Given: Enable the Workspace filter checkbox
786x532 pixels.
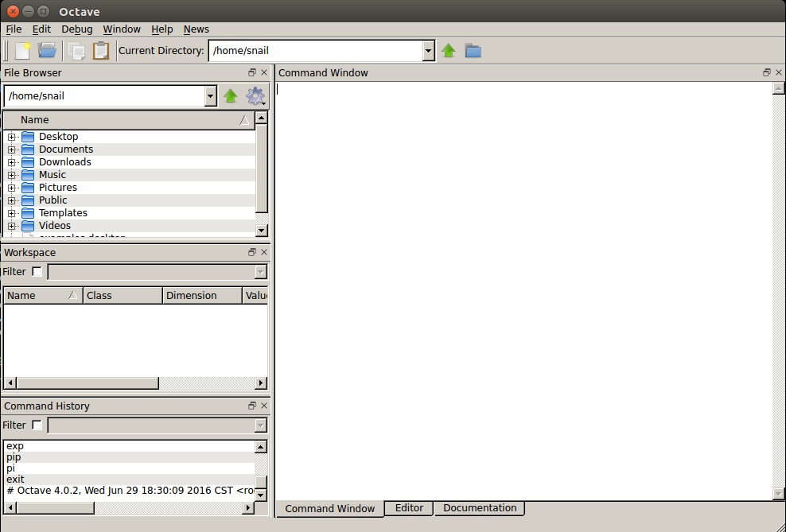Looking at the screenshot, I should point(37,271).
